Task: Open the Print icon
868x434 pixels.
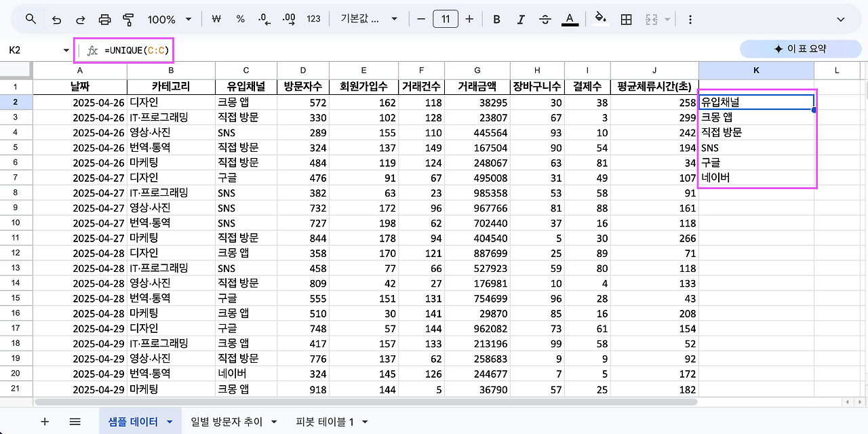Action: coord(104,18)
